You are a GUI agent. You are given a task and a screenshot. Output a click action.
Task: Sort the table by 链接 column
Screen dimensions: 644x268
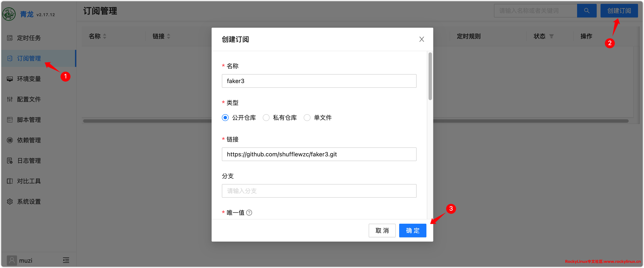tap(169, 36)
